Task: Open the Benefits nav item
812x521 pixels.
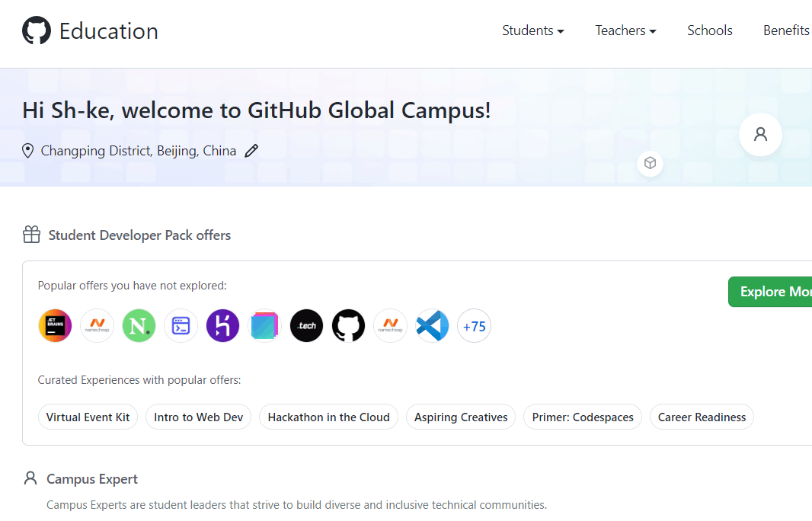Action: [786, 30]
